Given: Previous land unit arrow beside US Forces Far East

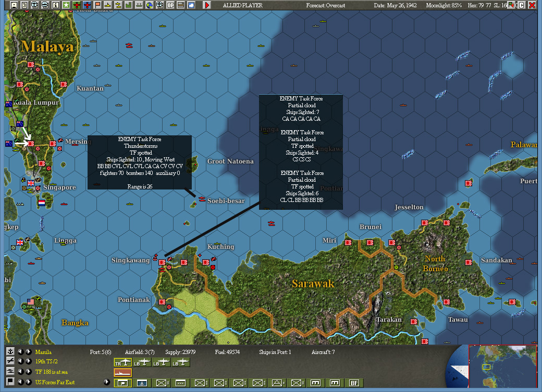Looking at the screenshot, I should pyautogui.click(x=21, y=382).
